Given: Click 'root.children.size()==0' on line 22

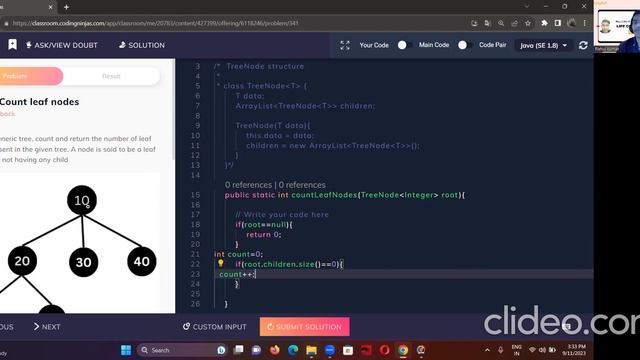Looking at the screenshot, I should click(291, 264).
